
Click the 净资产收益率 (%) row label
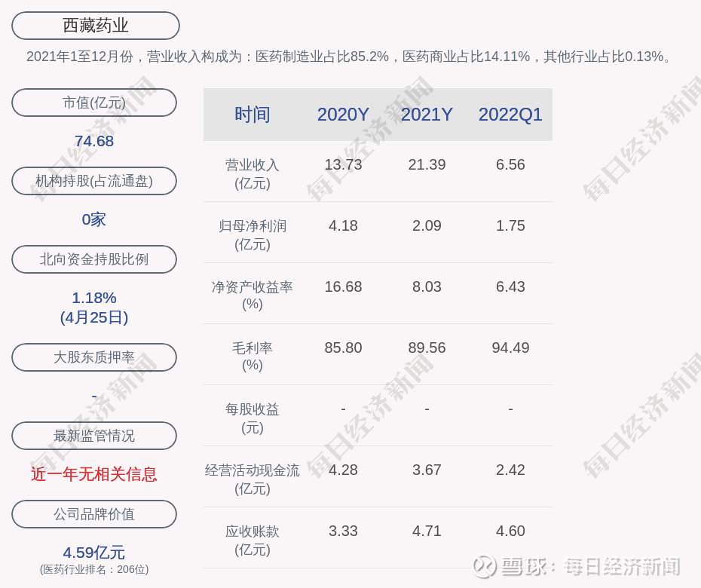(x=253, y=296)
